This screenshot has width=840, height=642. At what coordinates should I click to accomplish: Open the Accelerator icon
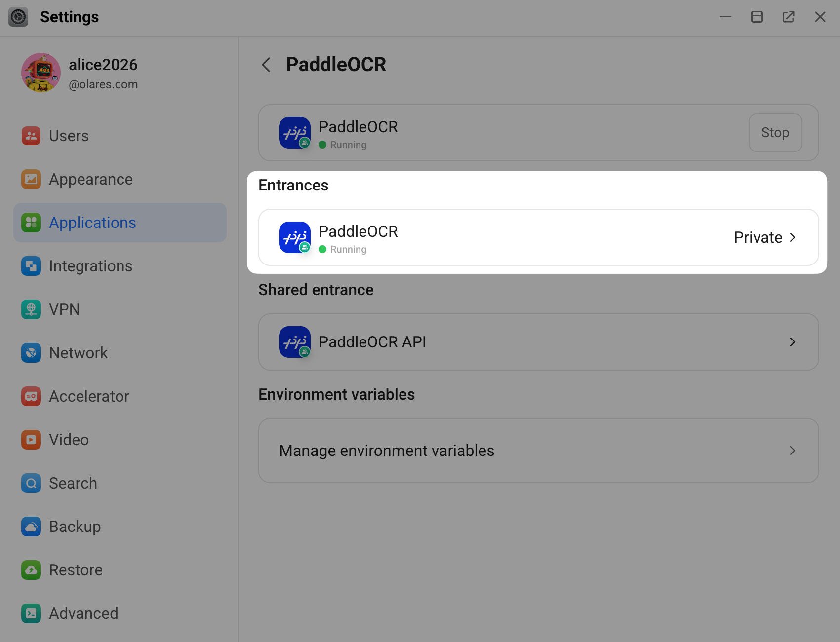click(31, 396)
